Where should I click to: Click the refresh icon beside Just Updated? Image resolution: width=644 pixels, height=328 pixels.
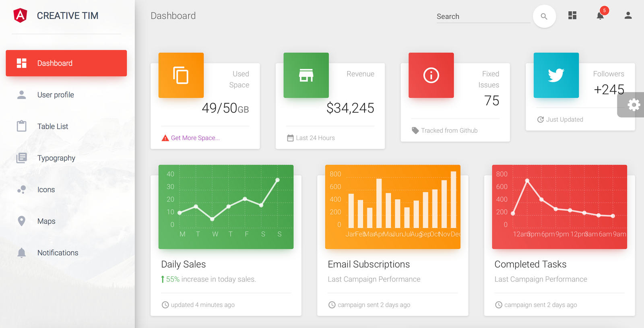(x=541, y=120)
